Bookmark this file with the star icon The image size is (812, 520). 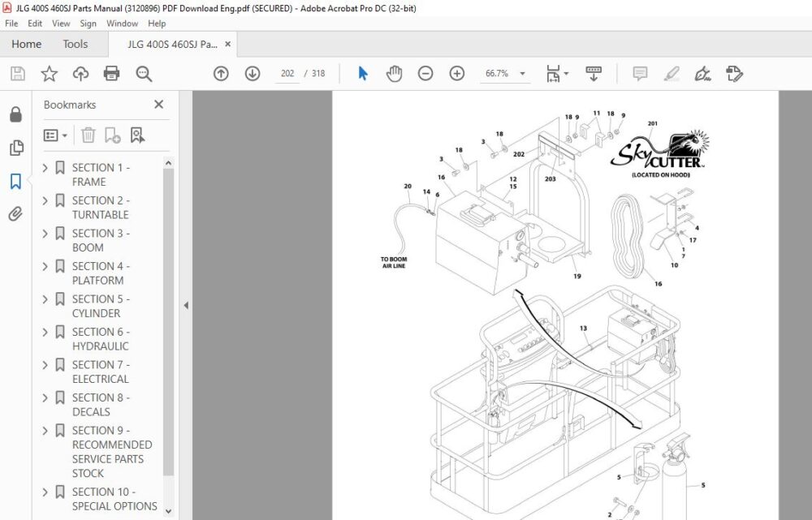tap(50, 74)
